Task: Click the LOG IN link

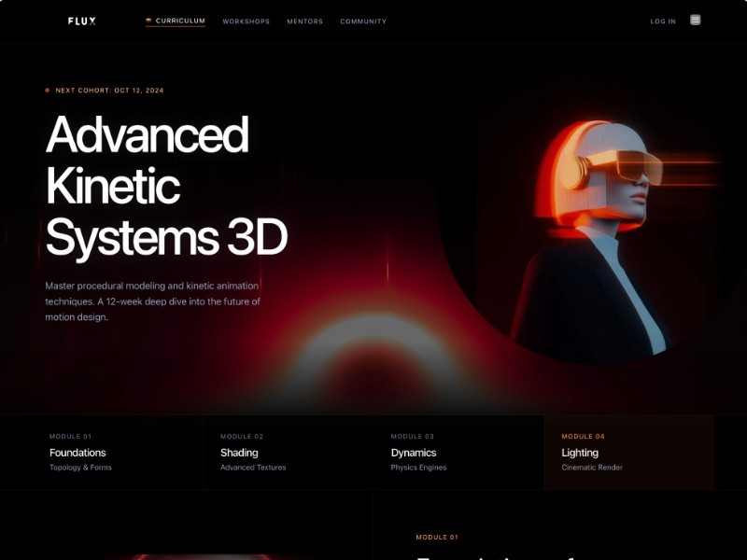Action: (664, 21)
